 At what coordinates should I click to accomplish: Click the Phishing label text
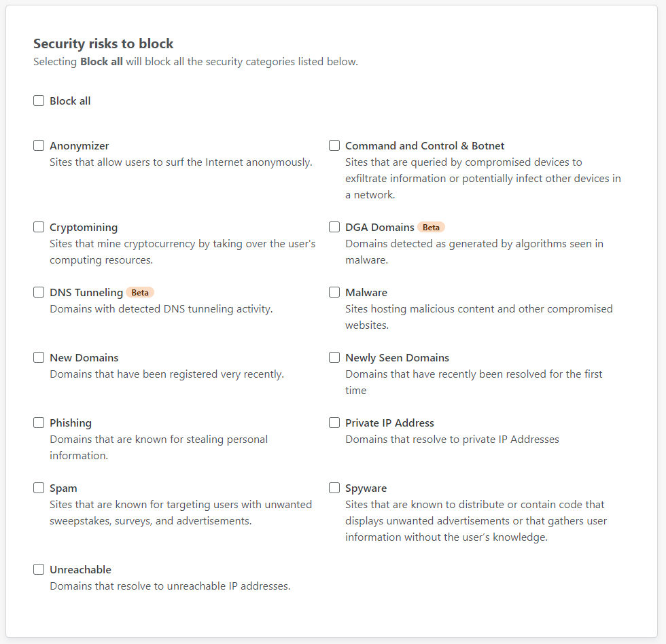pyautogui.click(x=71, y=423)
